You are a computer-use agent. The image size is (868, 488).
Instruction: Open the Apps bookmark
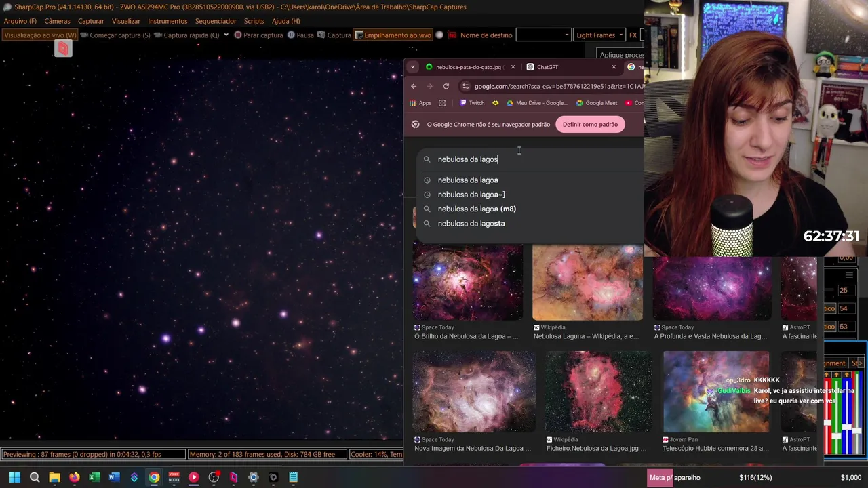pyautogui.click(x=420, y=103)
